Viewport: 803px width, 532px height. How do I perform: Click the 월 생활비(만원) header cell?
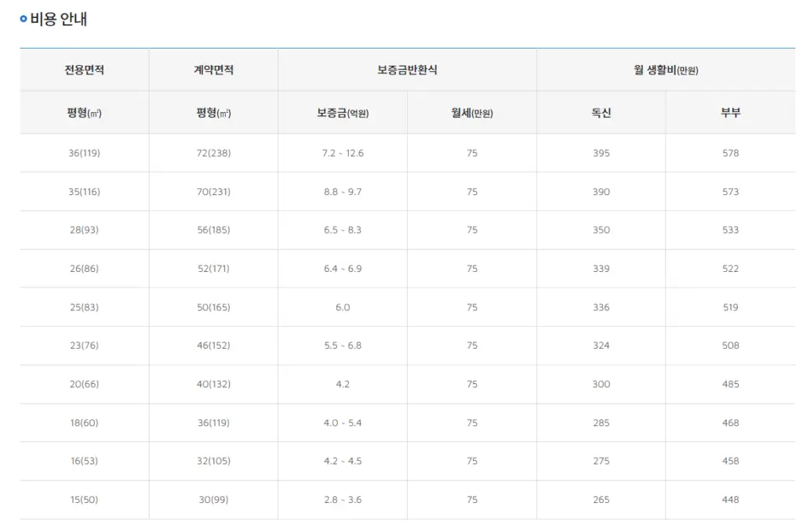[666, 70]
